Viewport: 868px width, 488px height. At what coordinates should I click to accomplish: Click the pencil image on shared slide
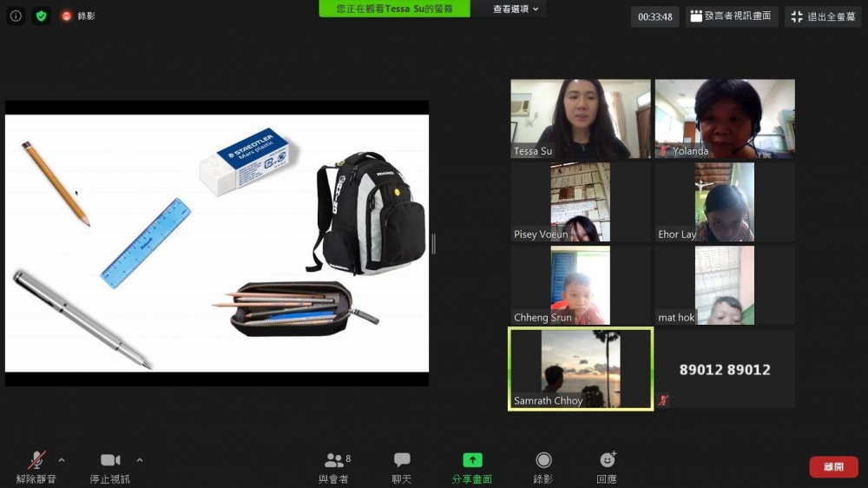tap(56, 183)
